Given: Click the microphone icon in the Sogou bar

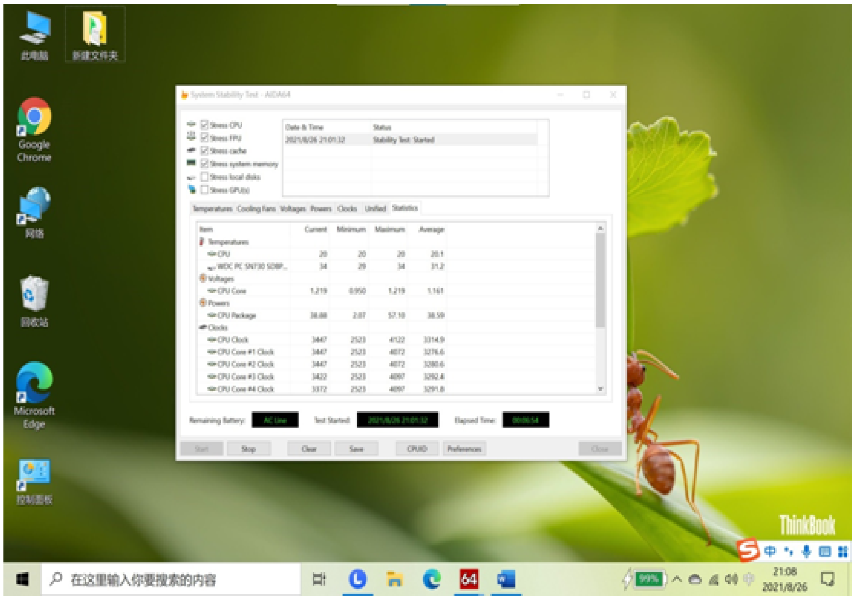Looking at the screenshot, I should click(x=806, y=551).
